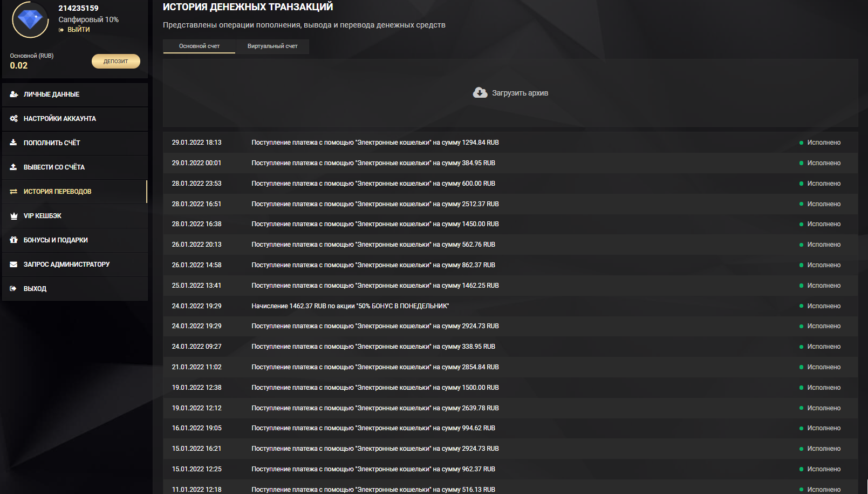This screenshot has width=868, height=494.
Task: Click the personal data user icon
Action: coord(14,94)
